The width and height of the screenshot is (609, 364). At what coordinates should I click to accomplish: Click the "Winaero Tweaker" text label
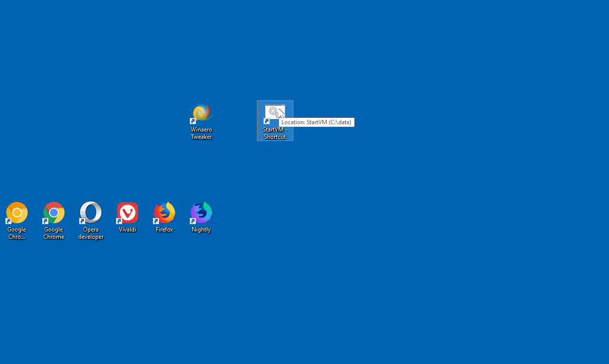click(201, 133)
